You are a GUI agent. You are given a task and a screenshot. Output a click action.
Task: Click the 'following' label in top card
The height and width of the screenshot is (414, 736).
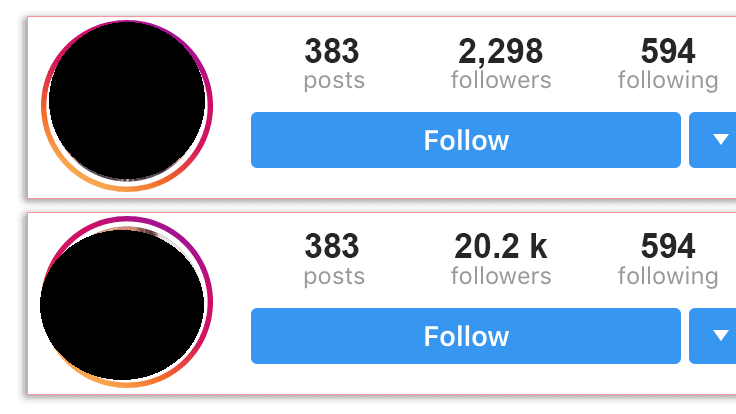[x=668, y=81]
